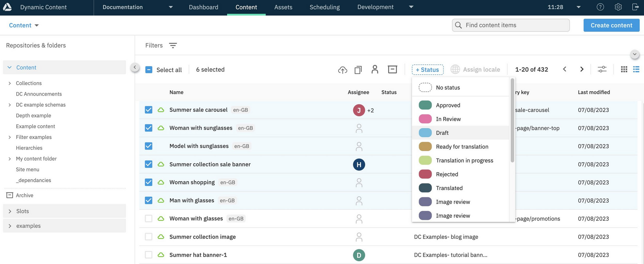Open the help question mark icon

(x=600, y=7)
